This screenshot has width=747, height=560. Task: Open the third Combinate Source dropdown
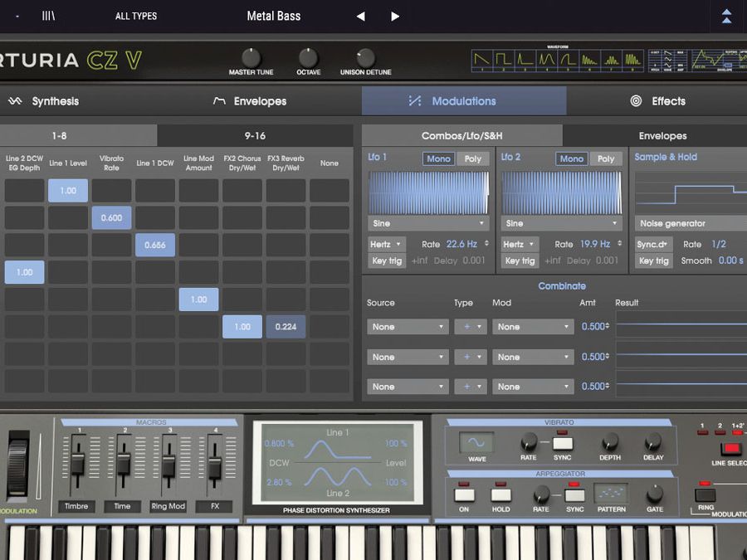point(408,387)
